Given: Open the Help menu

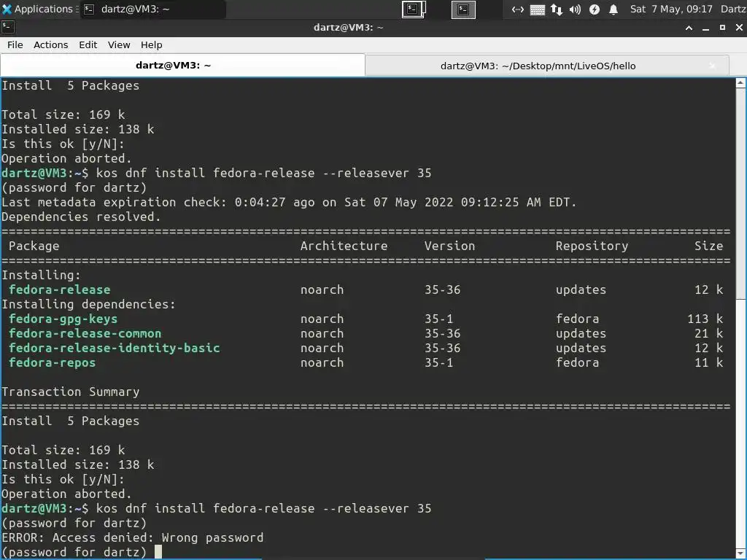Looking at the screenshot, I should [152, 44].
